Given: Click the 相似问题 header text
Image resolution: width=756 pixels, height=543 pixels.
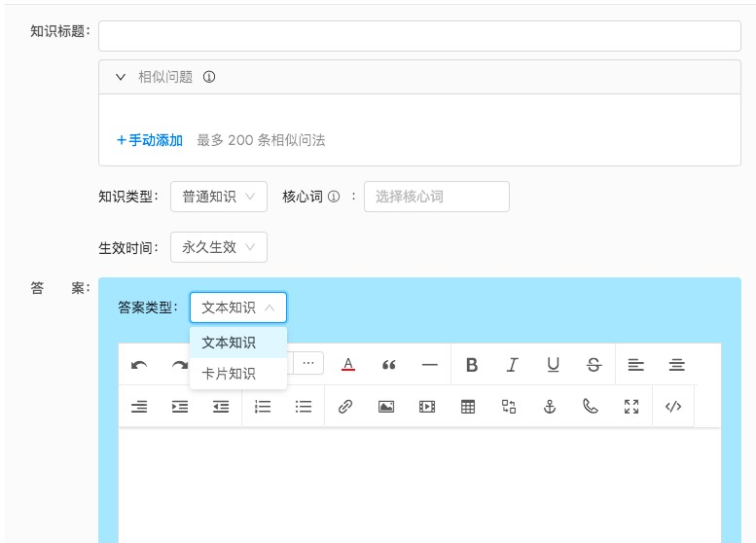Looking at the screenshot, I should point(165,77).
